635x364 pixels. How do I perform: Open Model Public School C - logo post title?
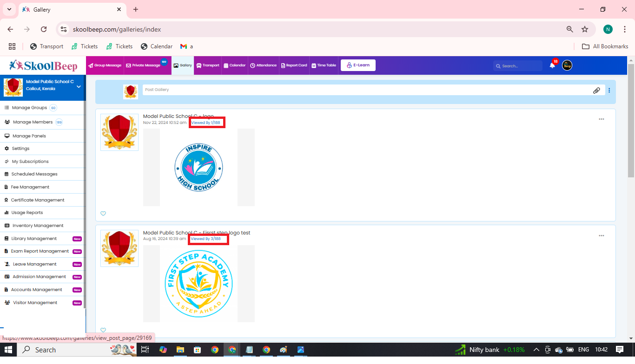click(x=178, y=116)
